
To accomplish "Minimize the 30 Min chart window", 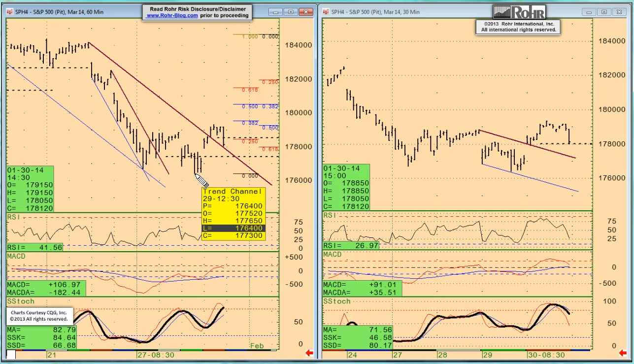I will pyautogui.click(x=589, y=12).
